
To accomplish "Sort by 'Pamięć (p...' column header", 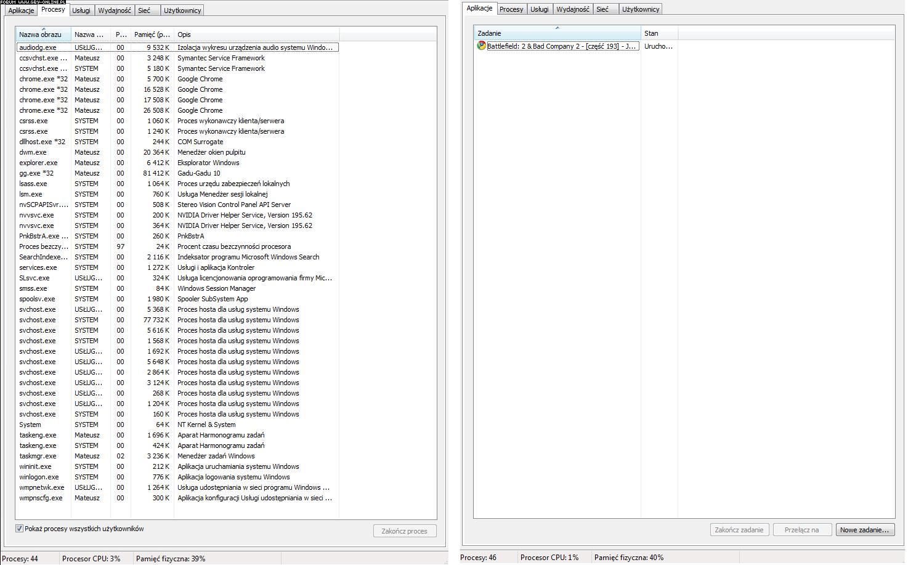I will 152,35.
